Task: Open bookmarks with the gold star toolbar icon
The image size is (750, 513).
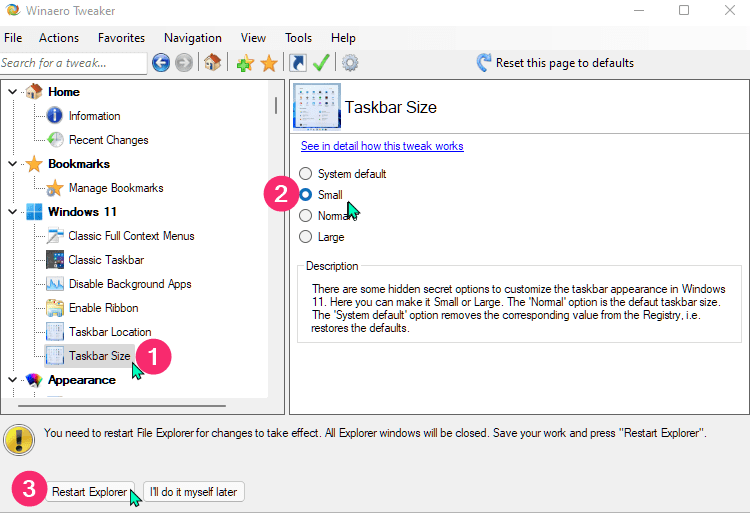Action: [x=269, y=63]
